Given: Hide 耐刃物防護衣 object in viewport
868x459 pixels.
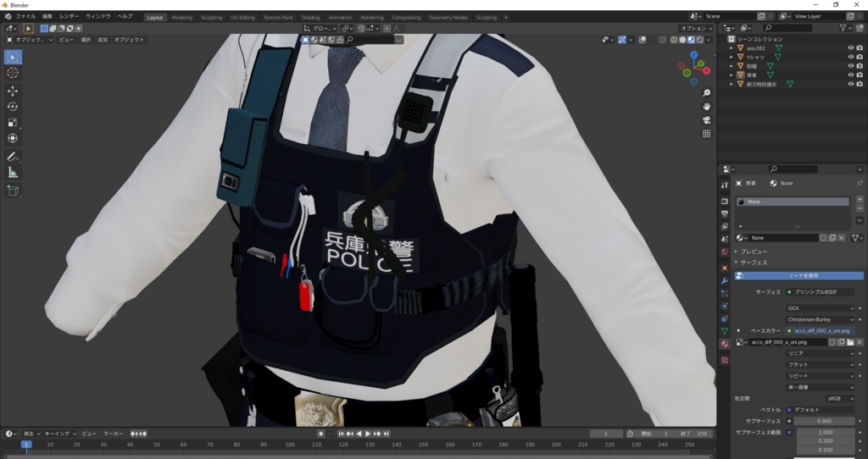Looking at the screenshot, I should click(x=851, y=84).
